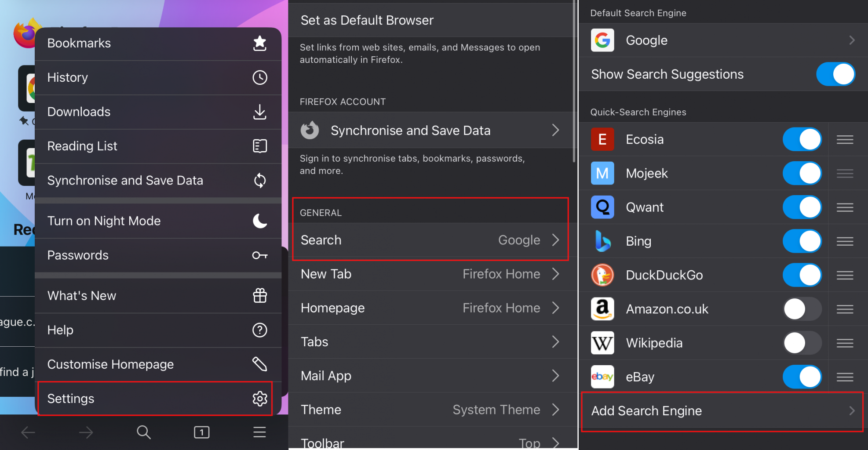Click the Ecosia logo icon
868x450 pixels.
[x=602, y=139]
